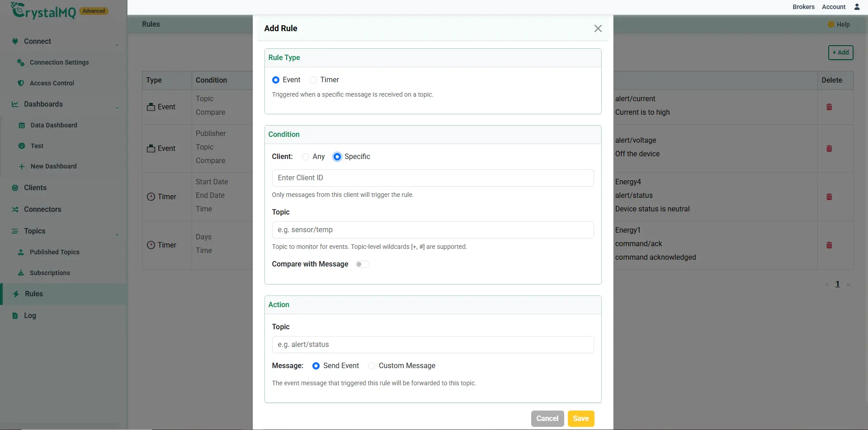Open the Data Dashboard
Viewport: 868px width, 430px height.
click(54, 125)
